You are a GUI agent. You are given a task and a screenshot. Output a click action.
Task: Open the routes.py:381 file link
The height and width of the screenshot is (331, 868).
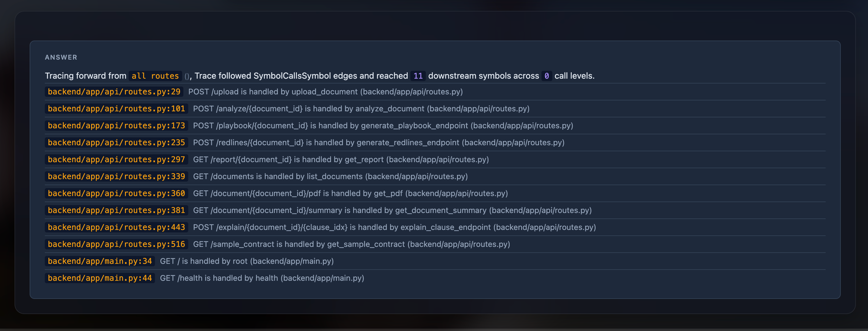click(116, 210)
